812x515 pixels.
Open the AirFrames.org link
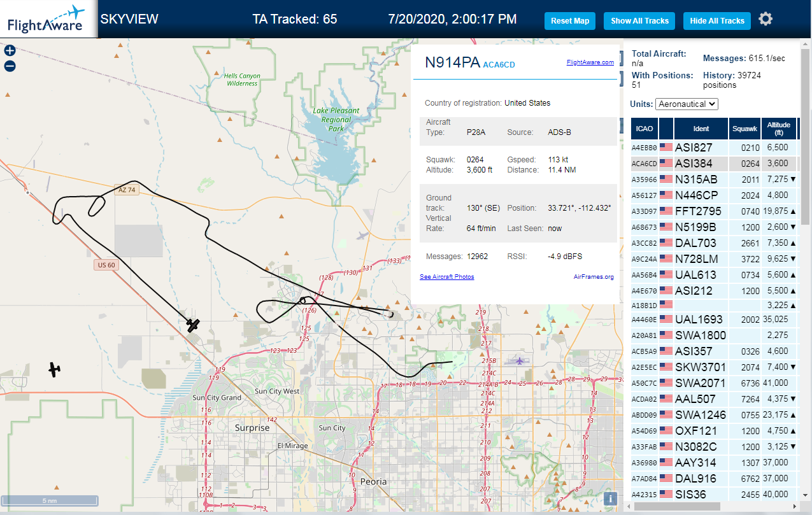coord(594,276)
